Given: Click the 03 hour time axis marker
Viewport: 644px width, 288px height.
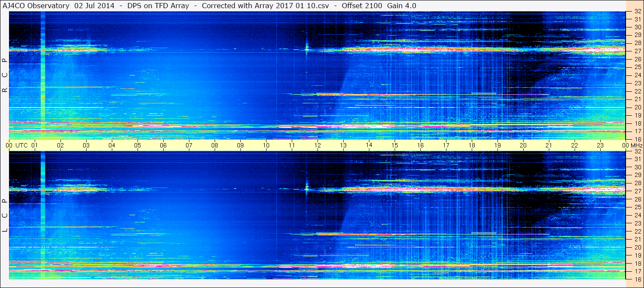Looking at the screenshot, I should [x=86, y=146].
